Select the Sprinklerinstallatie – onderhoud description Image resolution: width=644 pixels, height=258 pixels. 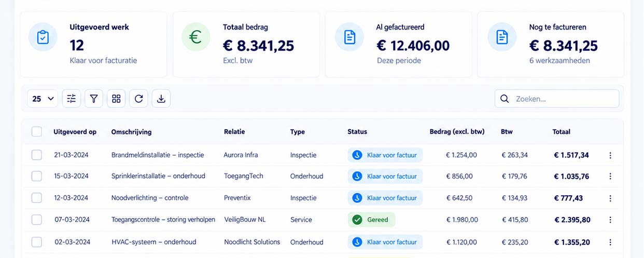pyautogui.click(x=158, y=176)
